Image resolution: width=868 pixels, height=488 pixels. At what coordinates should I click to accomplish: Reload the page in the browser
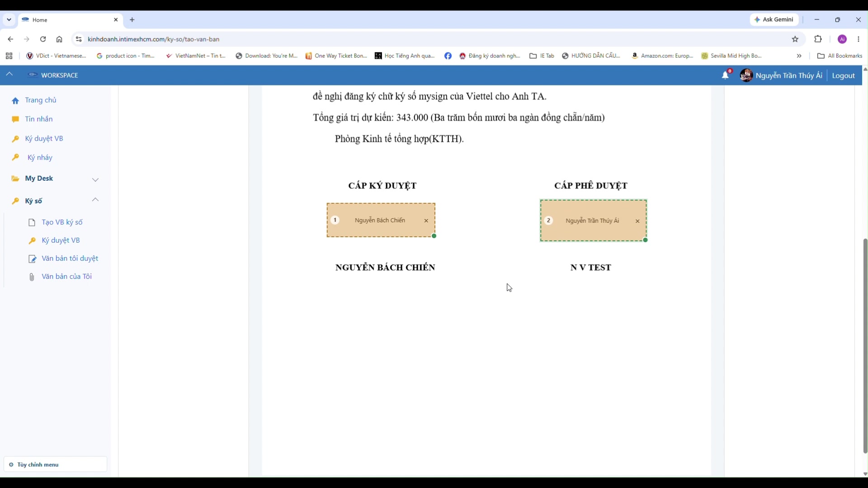(x=43, y=39)
